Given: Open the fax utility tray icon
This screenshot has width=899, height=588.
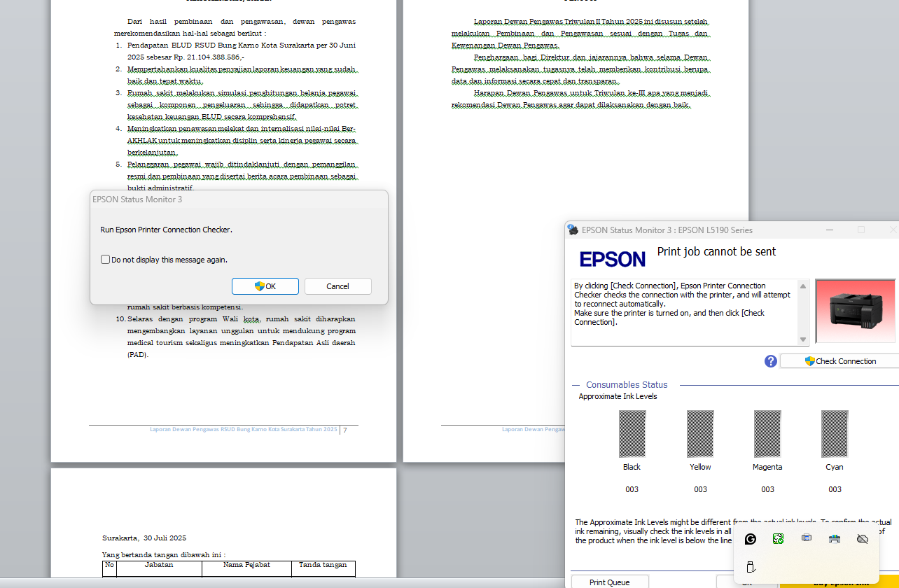Looking at the screenshot, I should click(806, 538).
